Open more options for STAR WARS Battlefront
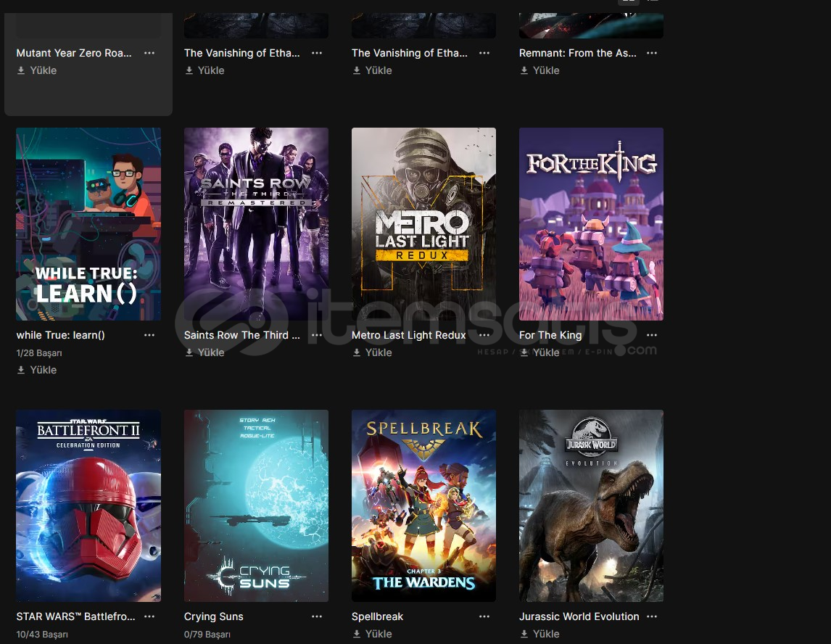 [149, 616]
